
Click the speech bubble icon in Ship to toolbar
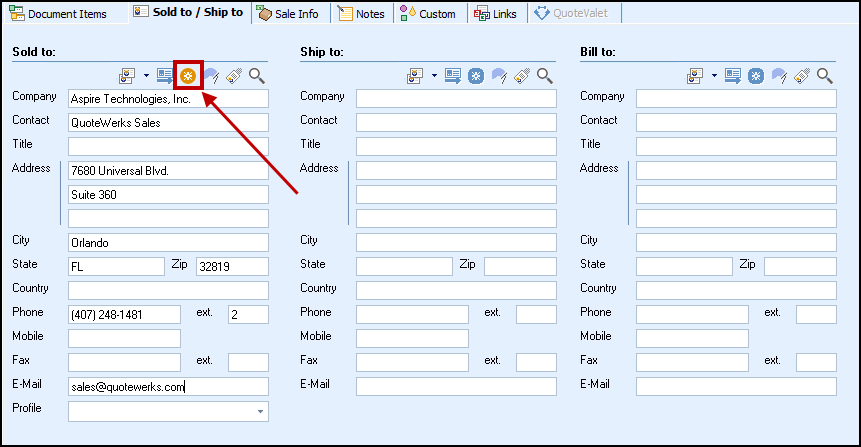(499, 76)
